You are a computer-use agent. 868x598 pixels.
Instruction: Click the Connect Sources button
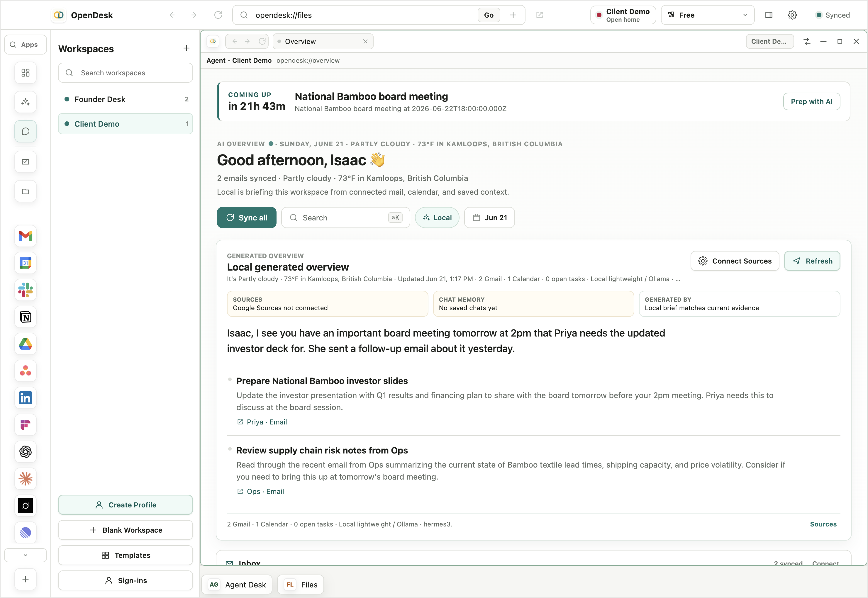click(x=735, y=261)
